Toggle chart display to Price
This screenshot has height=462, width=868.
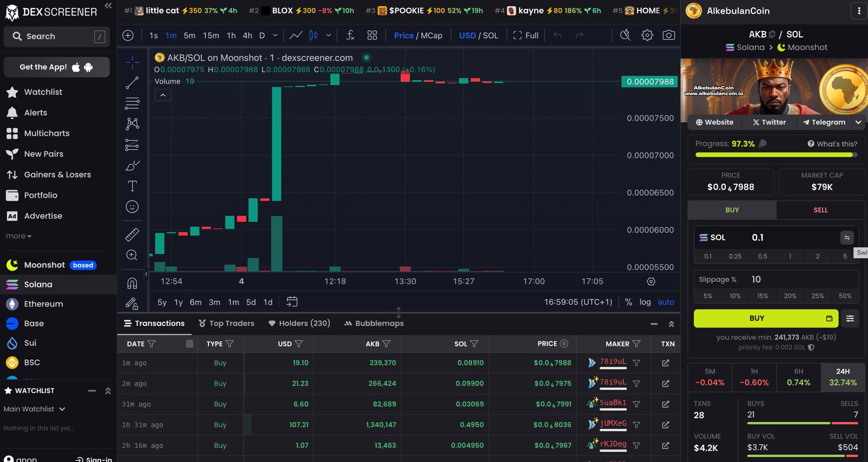click(x=404, y=35)
